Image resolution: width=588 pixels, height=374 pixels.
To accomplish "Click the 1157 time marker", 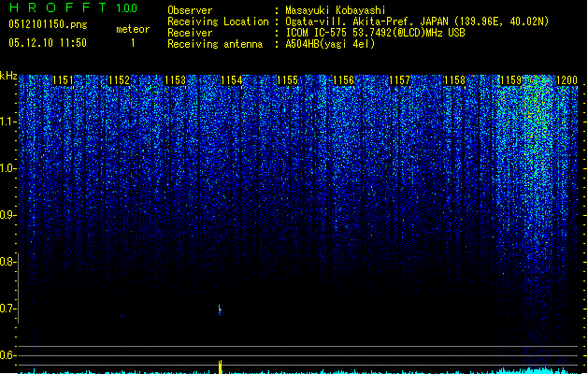I will click(400, 80).
